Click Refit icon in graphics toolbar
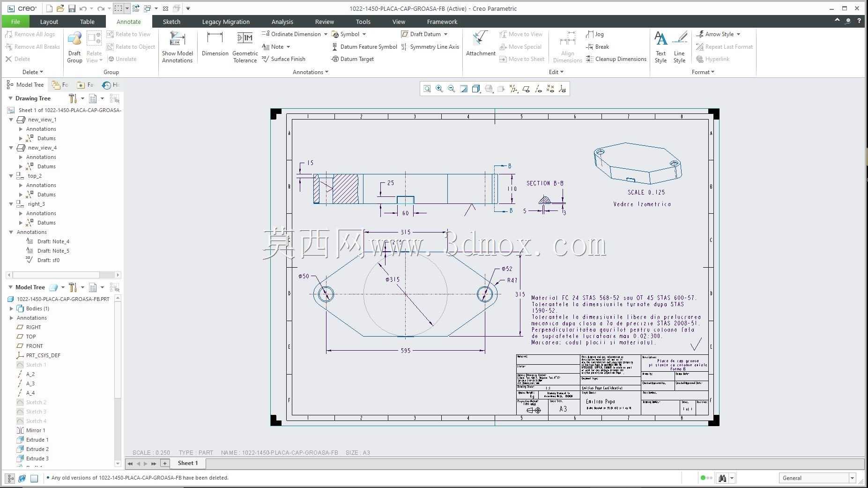The height and width of the screenshot is (488, 868). tap(427, 89)
